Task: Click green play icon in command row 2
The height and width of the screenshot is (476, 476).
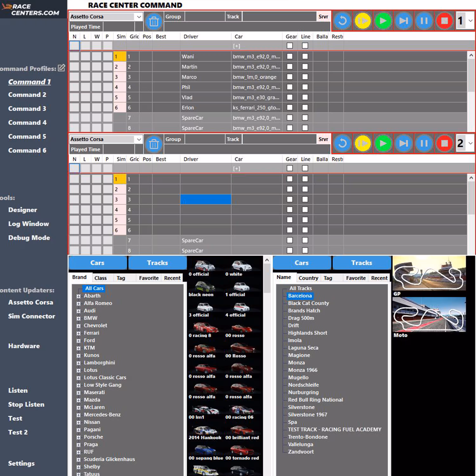Action: click(383, 143)
